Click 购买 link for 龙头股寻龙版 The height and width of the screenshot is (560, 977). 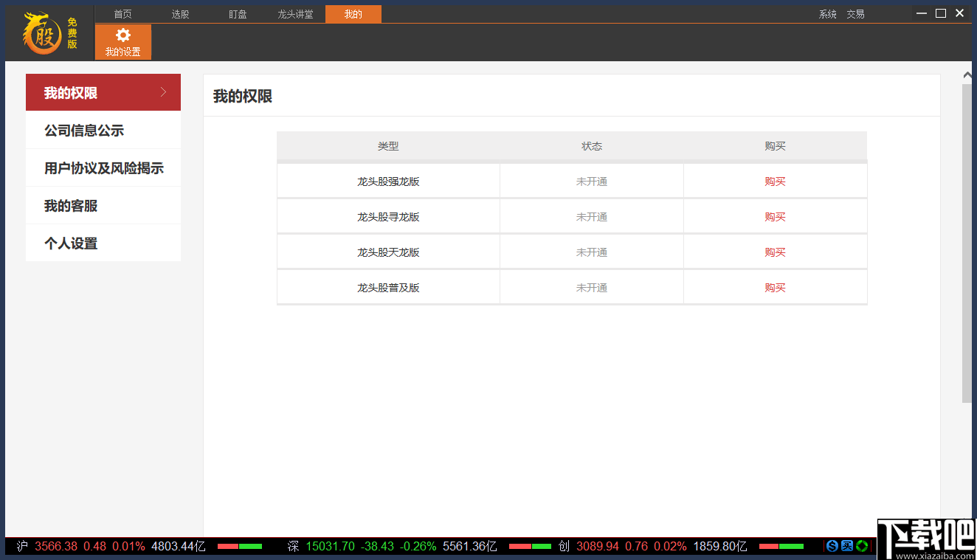click(776, 217)
